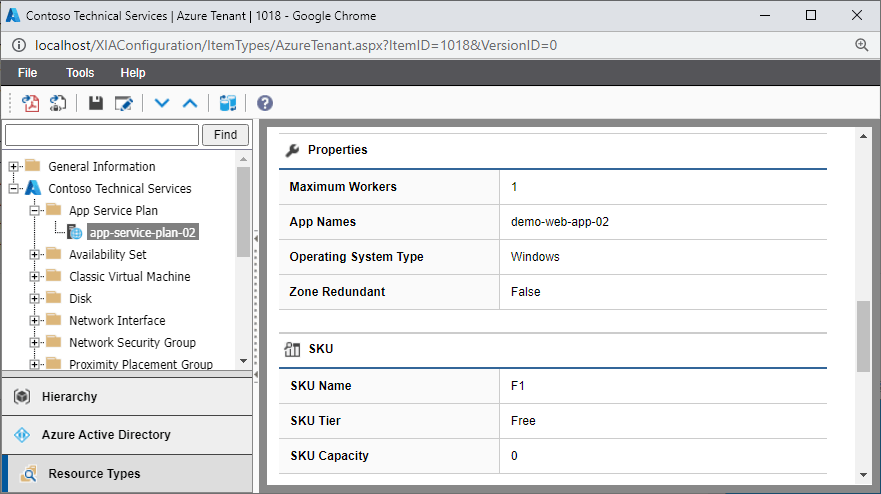Click the tree scrollbar down arrow
Screen dimensions: 881x494
[243, 361]
